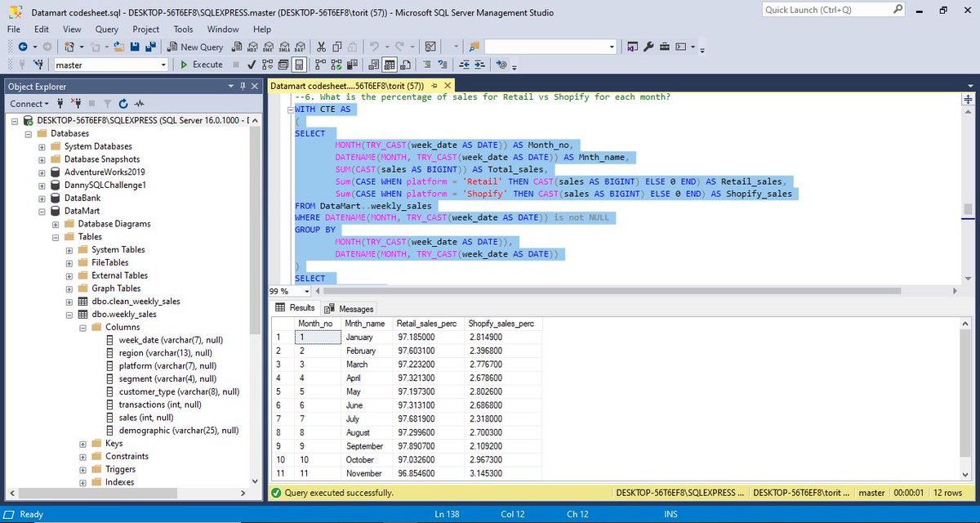The width and height of the screenshot is (980, 523).
Task: Click the Properties wrench icon
Action: (648, 47)
